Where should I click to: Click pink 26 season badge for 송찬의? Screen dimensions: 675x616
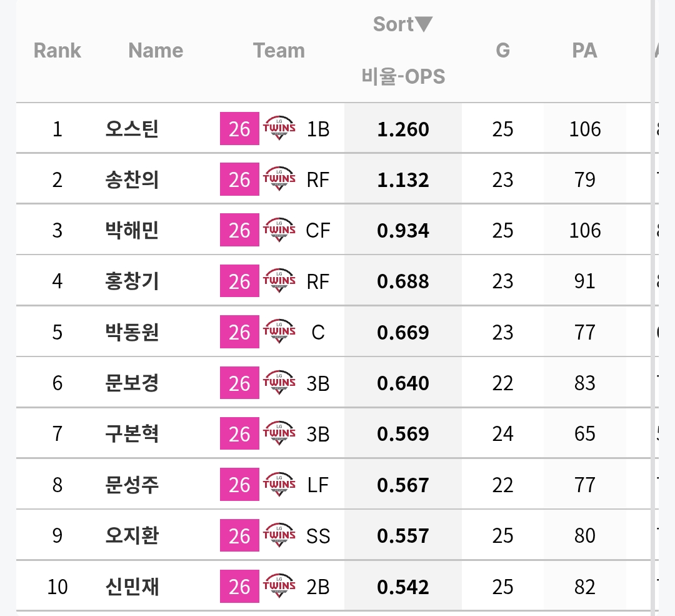pos(239,179)
